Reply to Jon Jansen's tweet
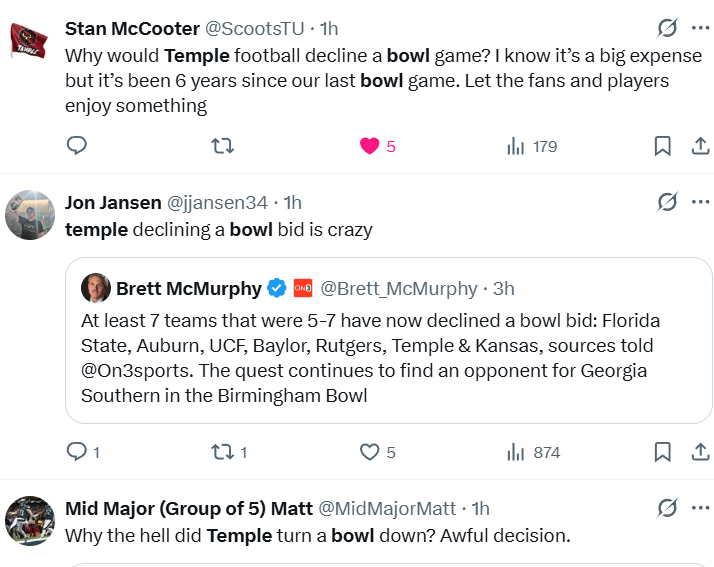714x567 pixels. pos(77,452)
